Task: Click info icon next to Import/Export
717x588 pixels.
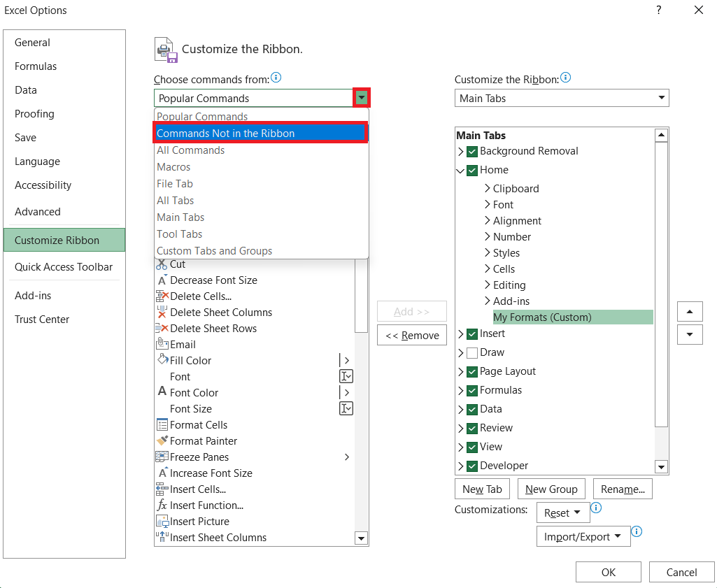Action: click(x=637, y=531)
